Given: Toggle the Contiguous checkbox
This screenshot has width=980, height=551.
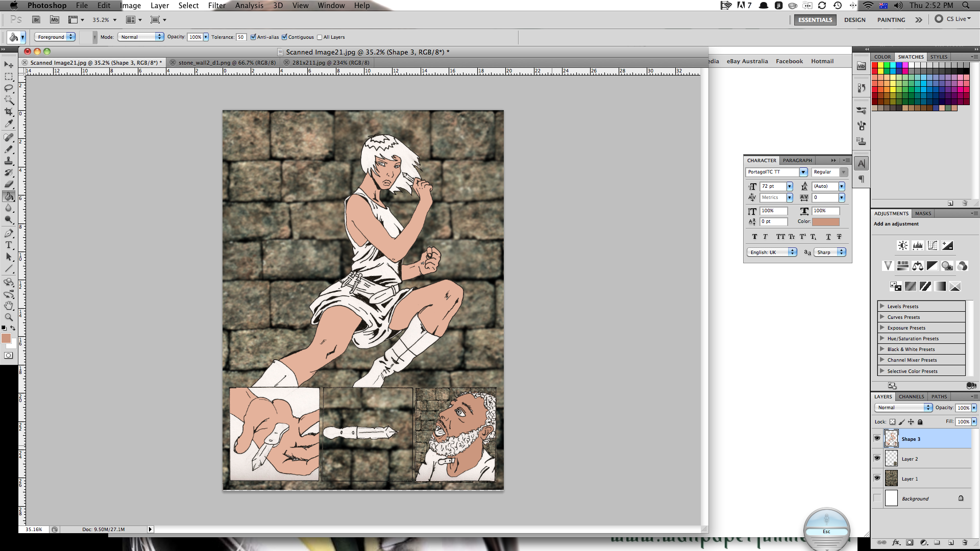Looking at the screenshot, I should pos(284,37).
